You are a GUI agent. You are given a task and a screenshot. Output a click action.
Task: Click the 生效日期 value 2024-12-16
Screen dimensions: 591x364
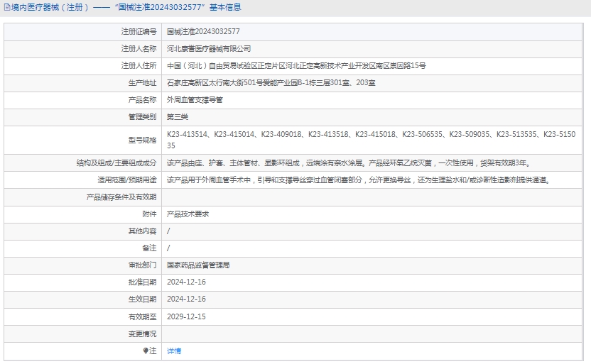(x=186, y=299)
